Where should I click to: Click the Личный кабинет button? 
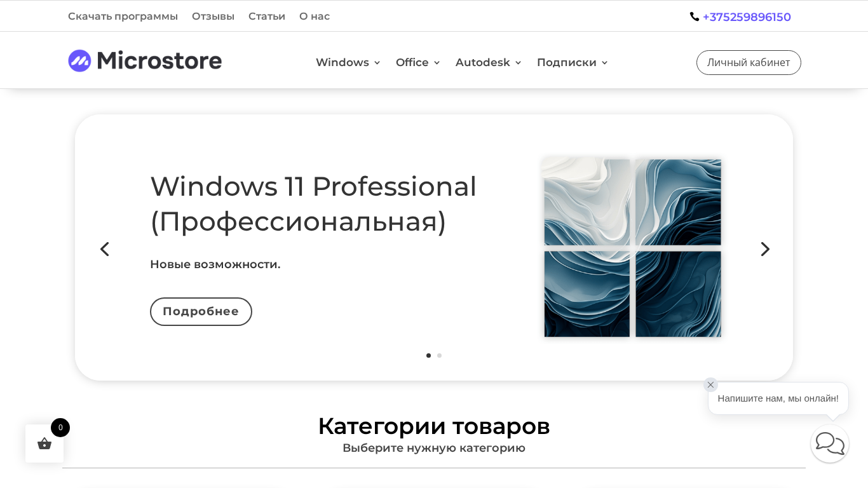(749, 62)
